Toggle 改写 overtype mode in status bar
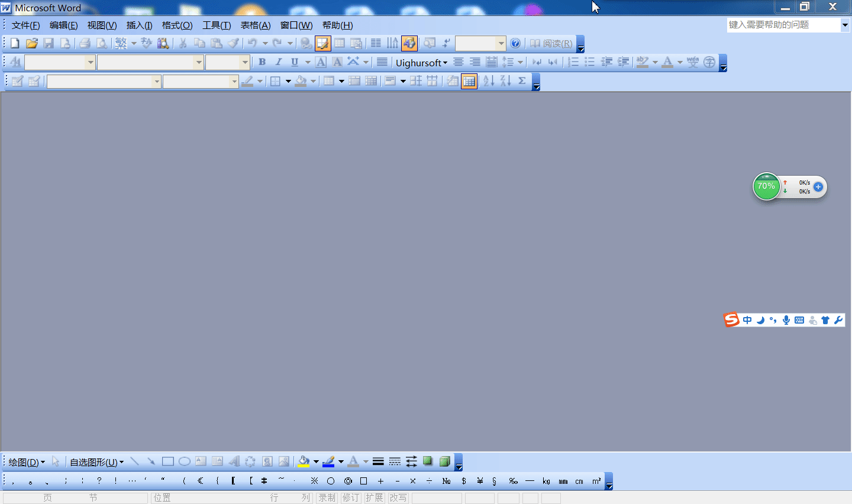 pos(398,498)
